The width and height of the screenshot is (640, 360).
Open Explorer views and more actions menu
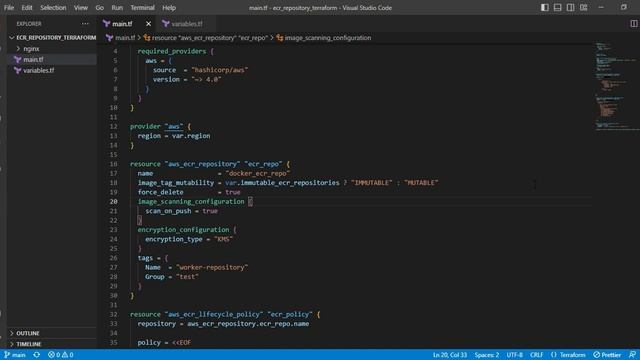click(x=85, y=24)
